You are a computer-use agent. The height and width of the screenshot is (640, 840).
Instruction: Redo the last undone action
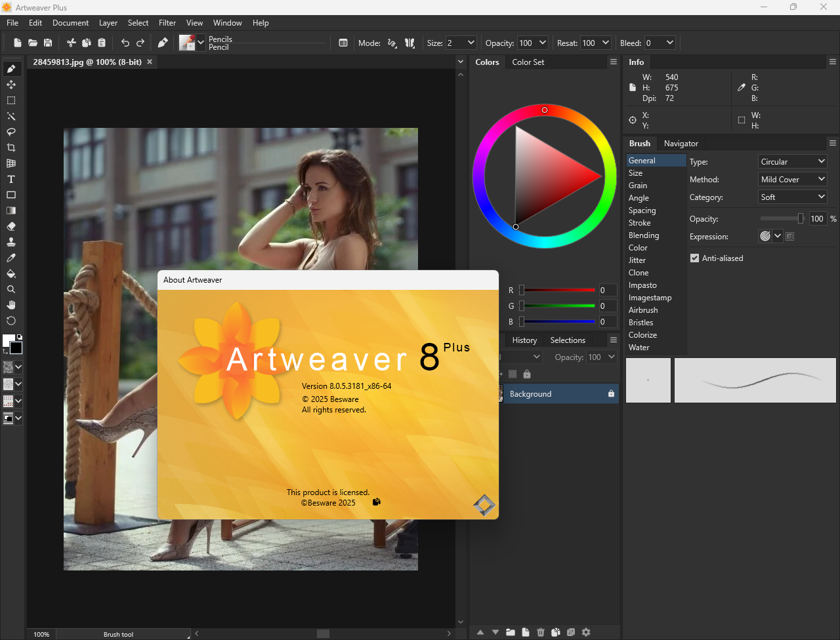point(140,43)
